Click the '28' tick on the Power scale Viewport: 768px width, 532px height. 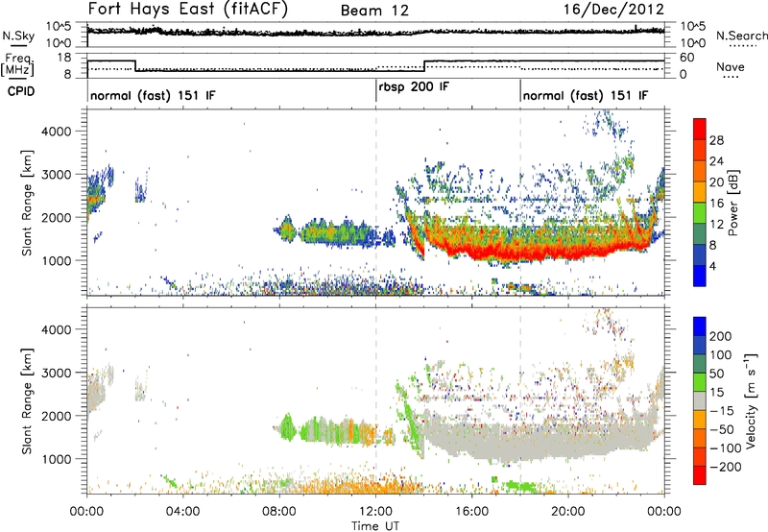pos(716,140)
